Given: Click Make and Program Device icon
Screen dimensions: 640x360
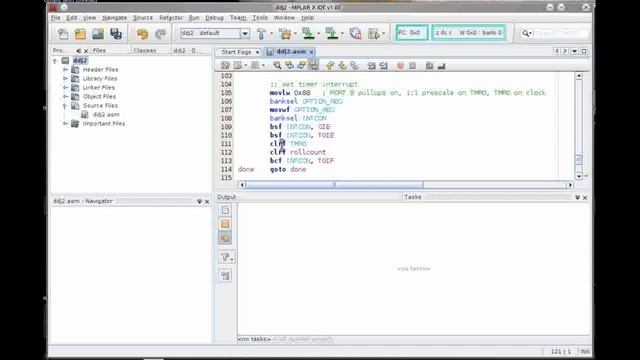Looking at the screenshot, I should coord(308,33).
